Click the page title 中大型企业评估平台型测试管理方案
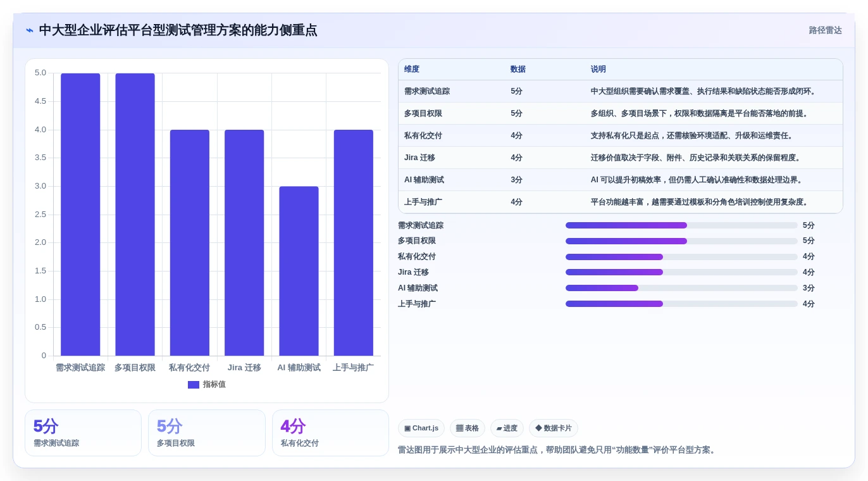The width and height of the screenshot is (868, 481). (x=178, y=30)
